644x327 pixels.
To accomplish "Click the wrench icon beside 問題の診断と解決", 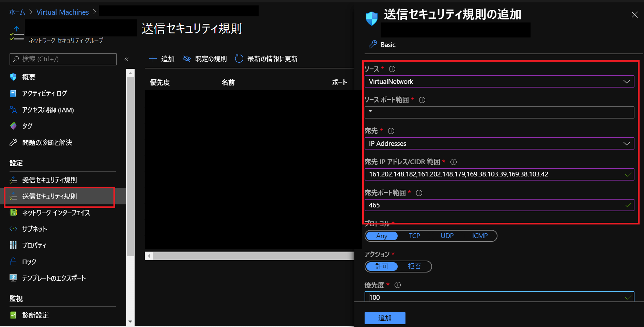I will tap(13, 142).
